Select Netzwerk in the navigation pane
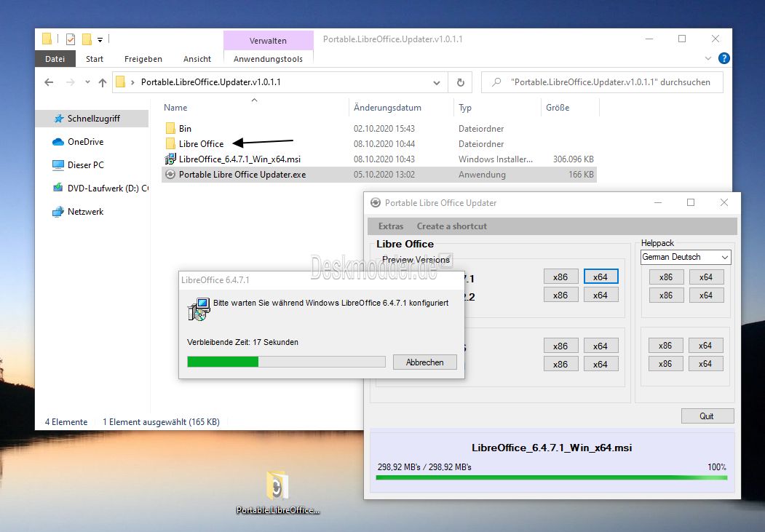The height and width of the screenshot is (532, 765). 85,212
